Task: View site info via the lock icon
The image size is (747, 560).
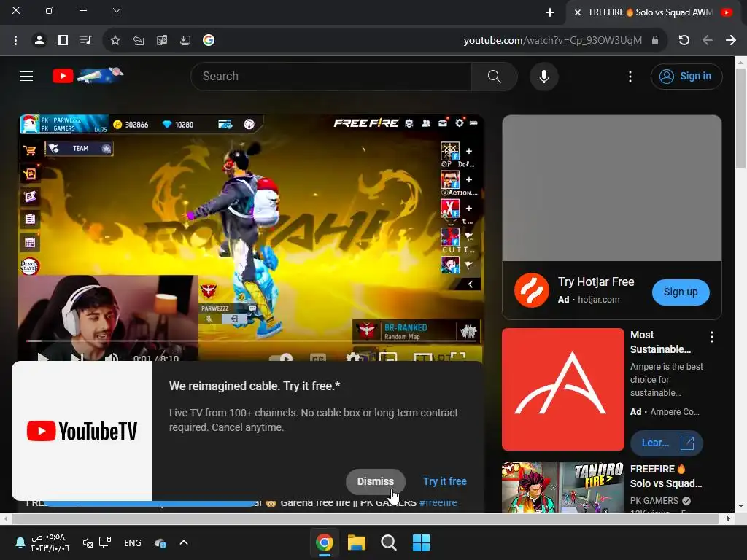Action: click(655, 41)
